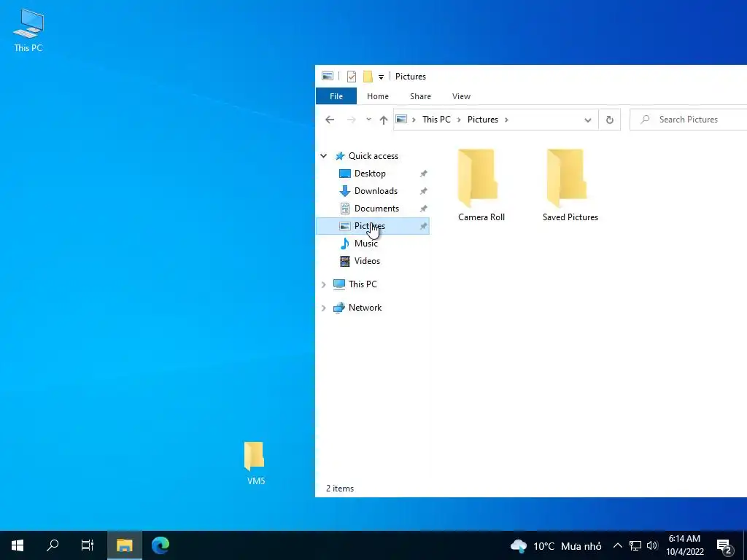Click This PC in address breadcrumb
This screenshot has width=747, height=560.
click(436, 120)
